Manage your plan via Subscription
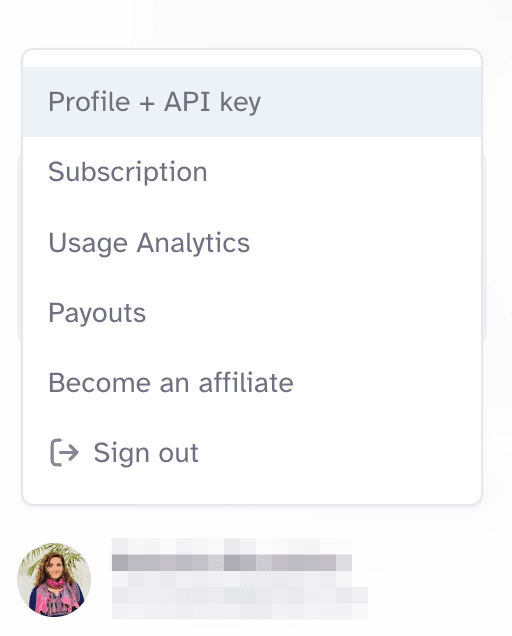Screen dimensions: 512x636 252,172
